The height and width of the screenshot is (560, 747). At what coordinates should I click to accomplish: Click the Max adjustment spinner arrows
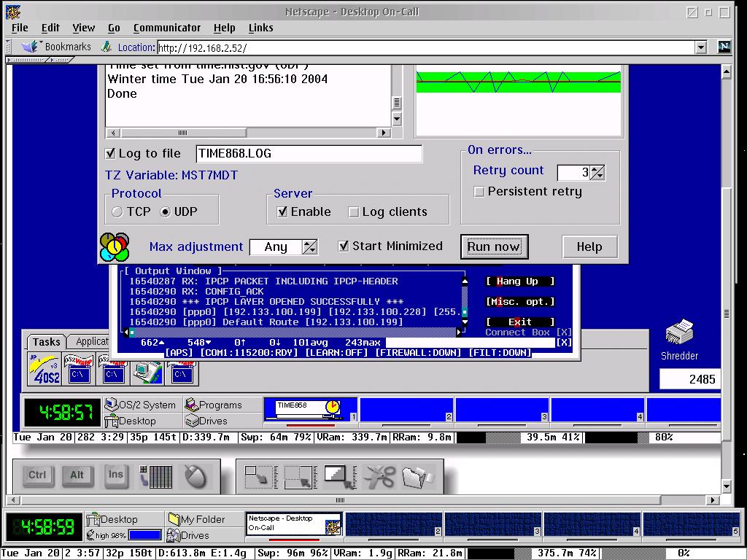click(x=309, y=246)
